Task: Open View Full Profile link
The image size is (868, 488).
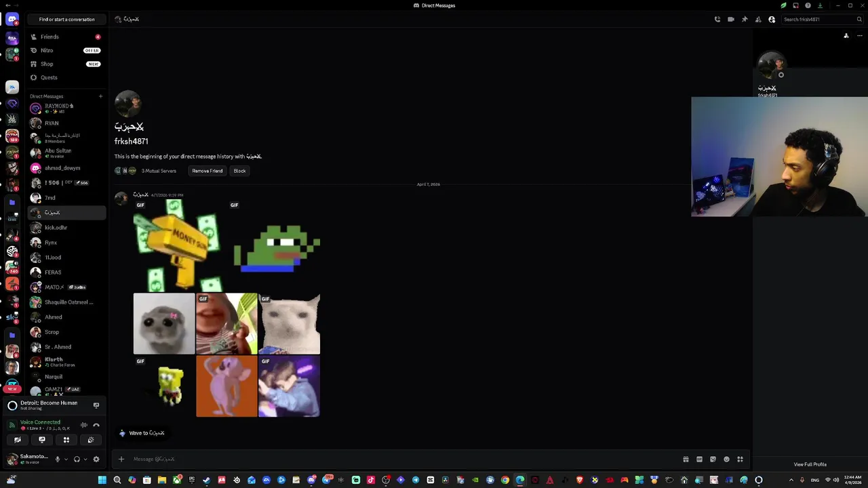Action: 810,464
